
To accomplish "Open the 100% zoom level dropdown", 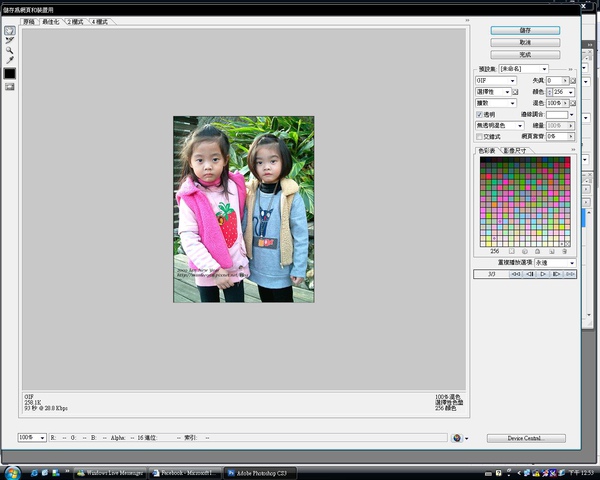I will click(x=32, y=438).
